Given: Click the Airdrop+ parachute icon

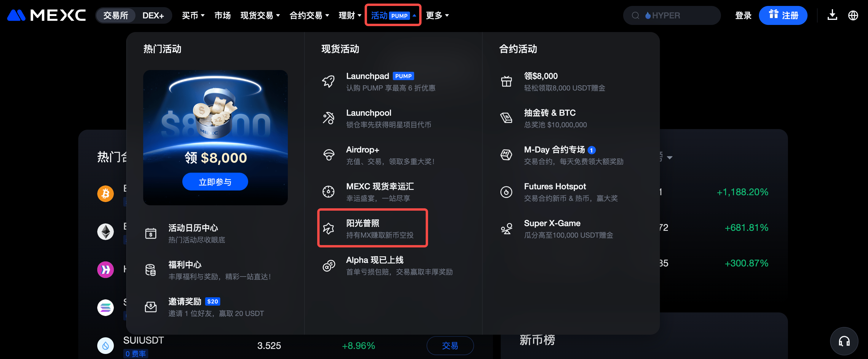Looking at the screenshot, I should click(328, 155).
